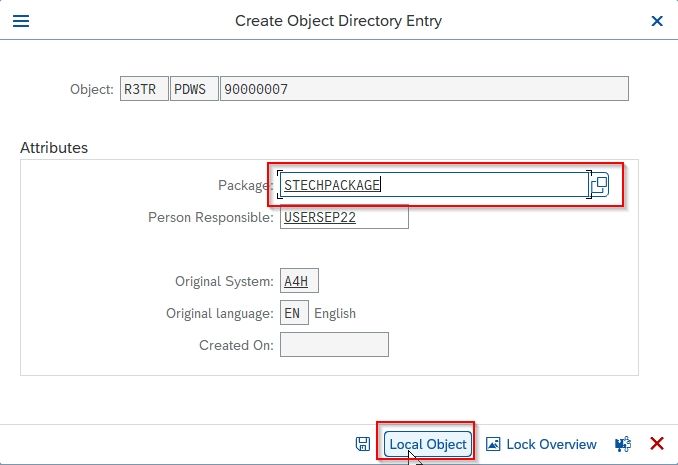This screenshot has width=678, height=465.
Task: Click the object name field 90000007
Action: 424,89
